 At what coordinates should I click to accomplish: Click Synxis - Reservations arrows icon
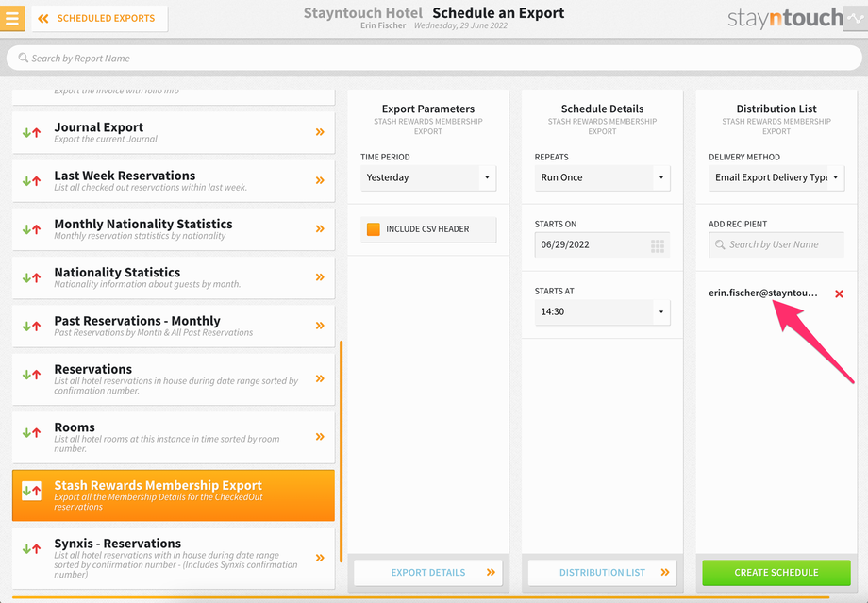[x=31, y=548]
